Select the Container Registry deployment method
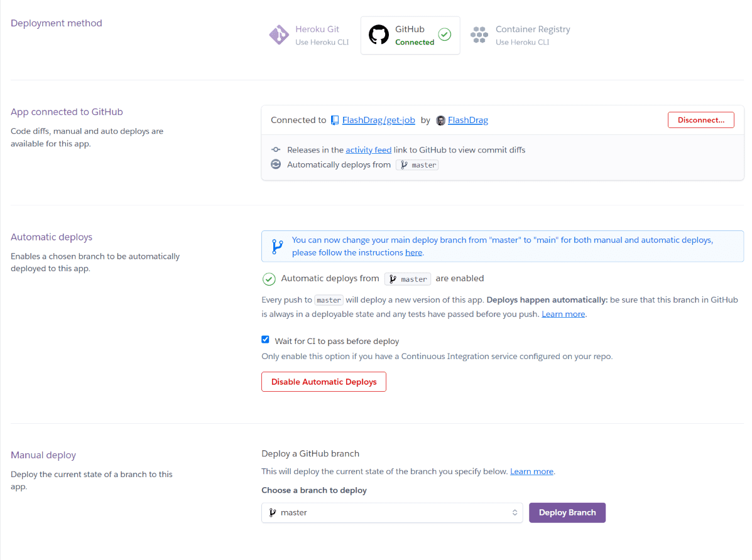The image size is (752, 560). point(520,35)
